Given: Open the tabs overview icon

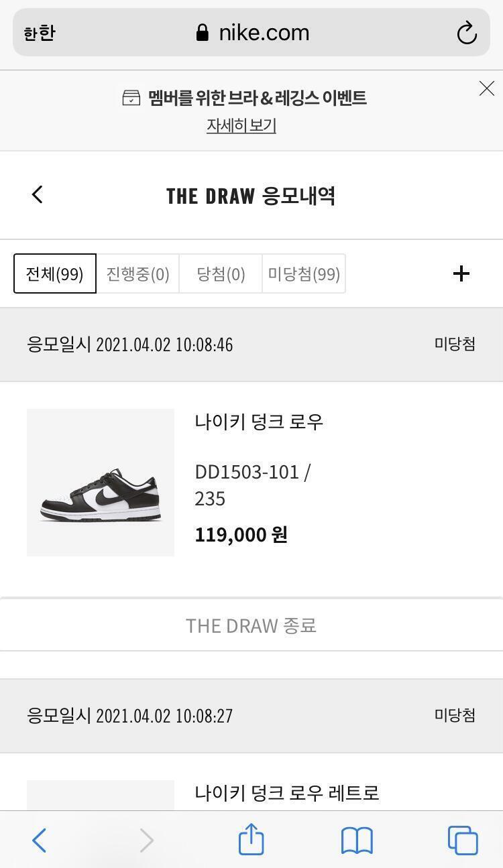Looking at the screenshot, I should click(x=463, y=840).
